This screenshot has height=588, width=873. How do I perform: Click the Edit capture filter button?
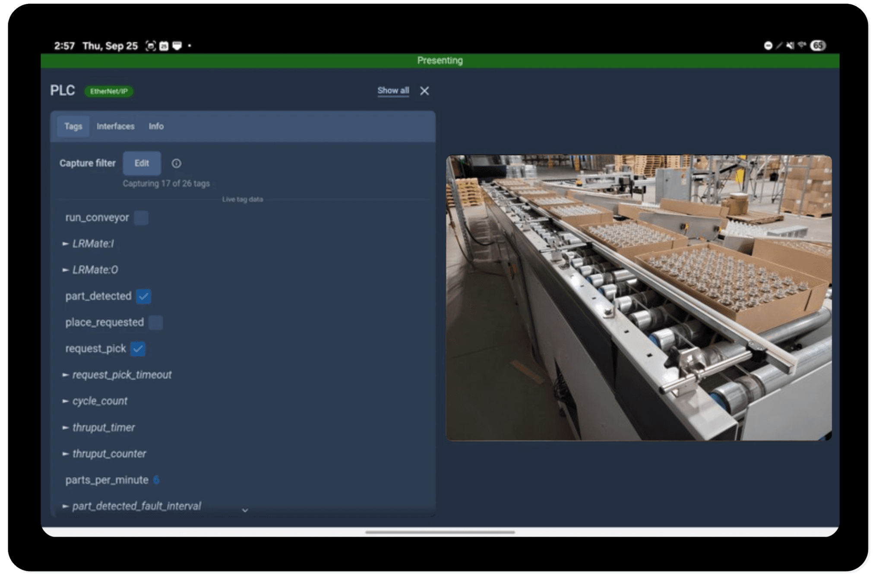[x=142, y=163]
